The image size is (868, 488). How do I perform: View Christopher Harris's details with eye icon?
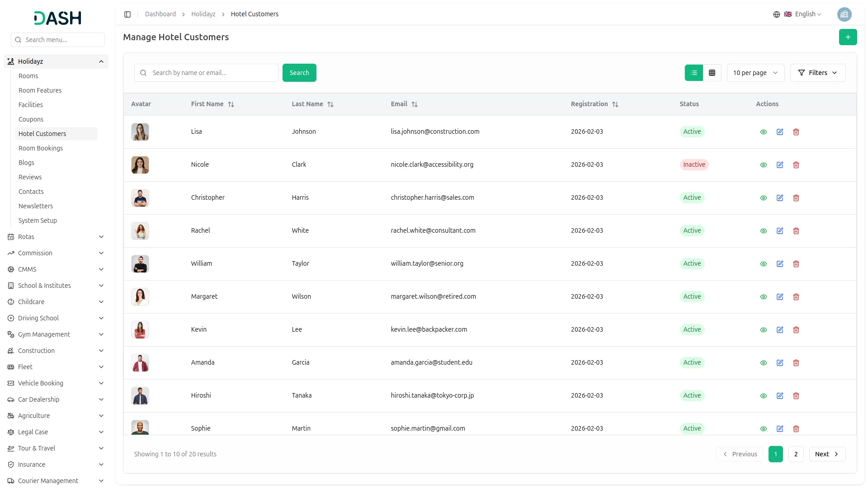click(764, 198)
